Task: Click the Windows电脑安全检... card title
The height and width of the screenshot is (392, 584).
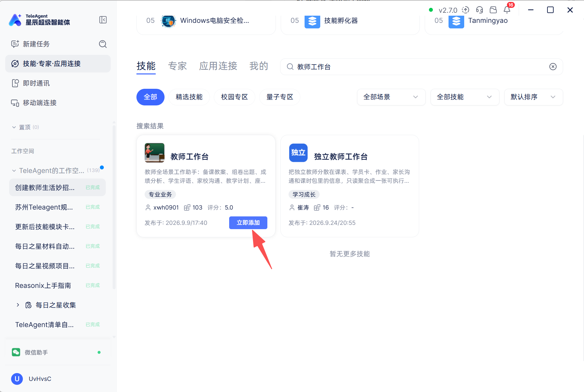Action: click(x=214, y=21)
